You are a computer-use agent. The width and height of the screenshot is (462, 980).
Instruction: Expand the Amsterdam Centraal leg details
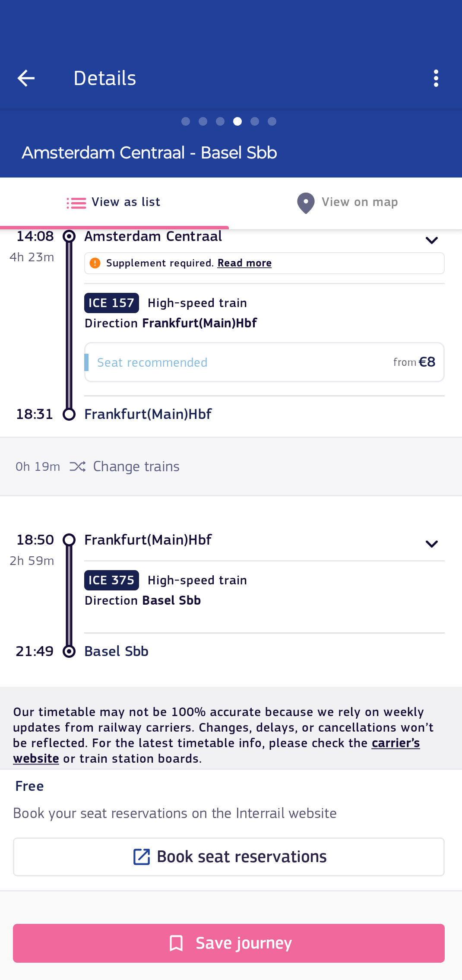tap(432, 240)
